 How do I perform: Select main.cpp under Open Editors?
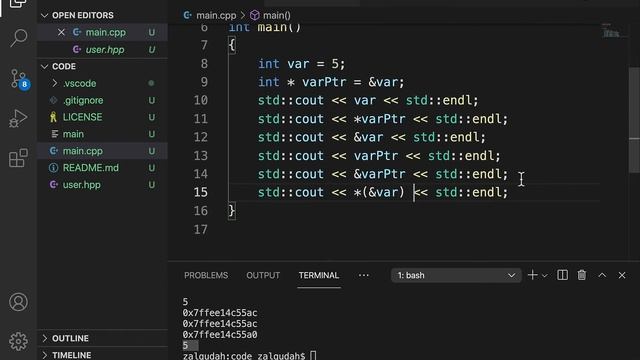(x=106, y=32)
